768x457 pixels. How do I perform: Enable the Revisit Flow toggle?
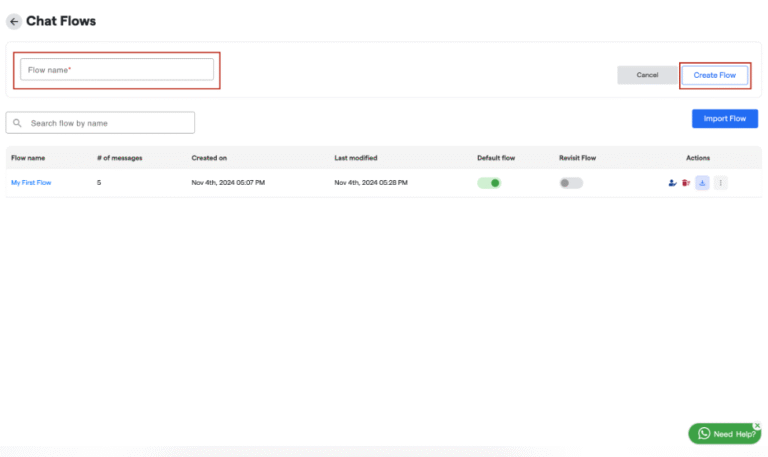[x=571, y=183]
